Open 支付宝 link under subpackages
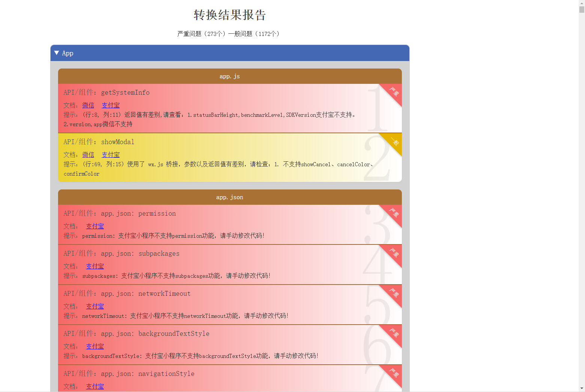585x392 pixels. click(95, 266)
